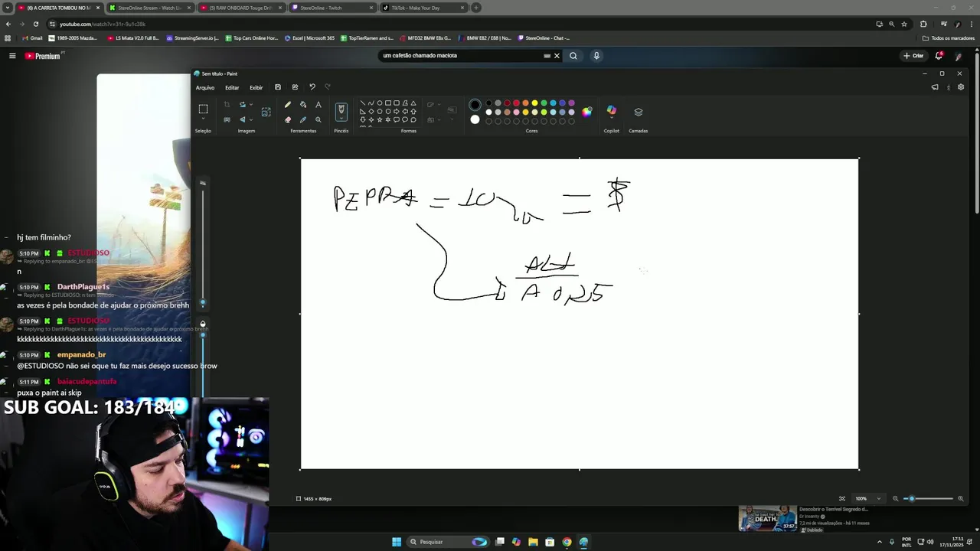
Task: Open the Arquivo menu in Paint
Action: coord(205,87)
